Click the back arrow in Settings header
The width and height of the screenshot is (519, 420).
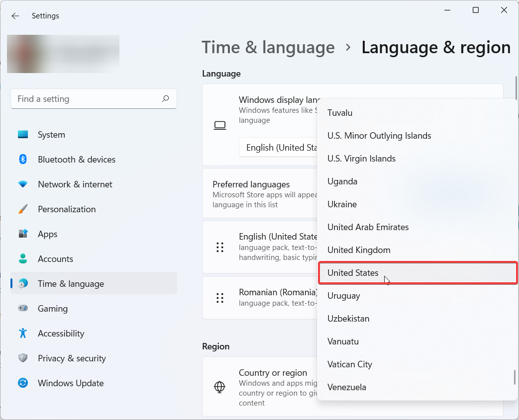coord(15,16)
